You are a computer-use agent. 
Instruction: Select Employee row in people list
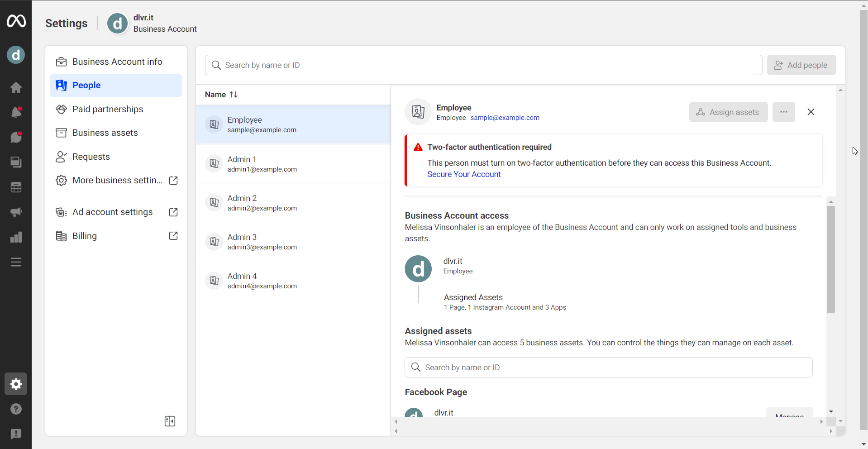pos(293,125)
